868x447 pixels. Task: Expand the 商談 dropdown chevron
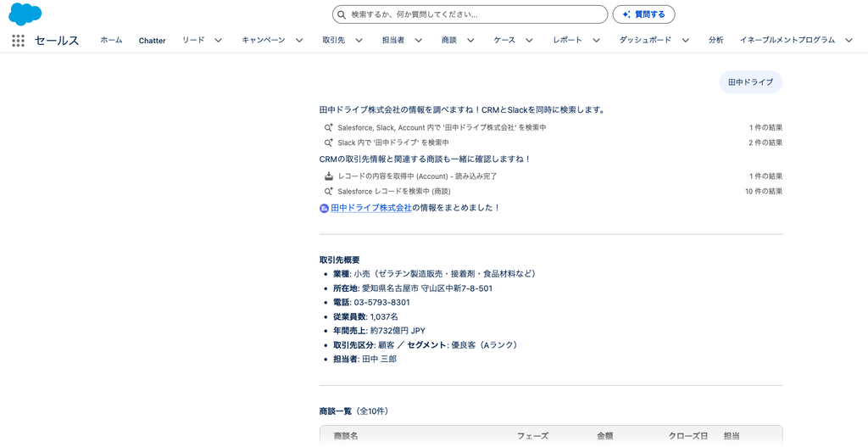[470, 41]
